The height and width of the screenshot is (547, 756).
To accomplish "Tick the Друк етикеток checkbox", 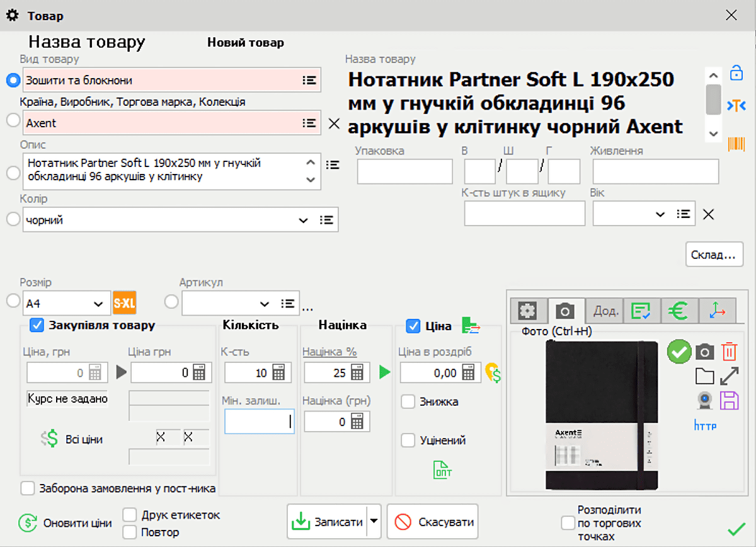I will click(x=130, y=515).
